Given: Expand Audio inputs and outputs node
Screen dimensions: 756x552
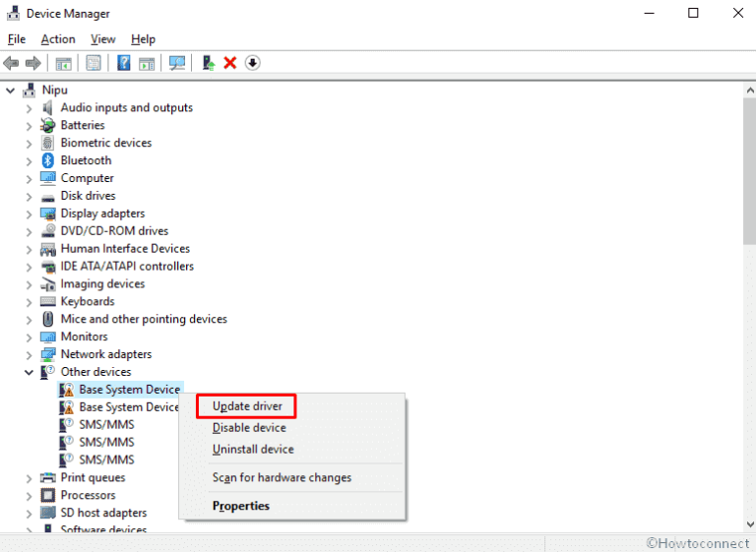Looking at the screenshot, I should [29, 108].
